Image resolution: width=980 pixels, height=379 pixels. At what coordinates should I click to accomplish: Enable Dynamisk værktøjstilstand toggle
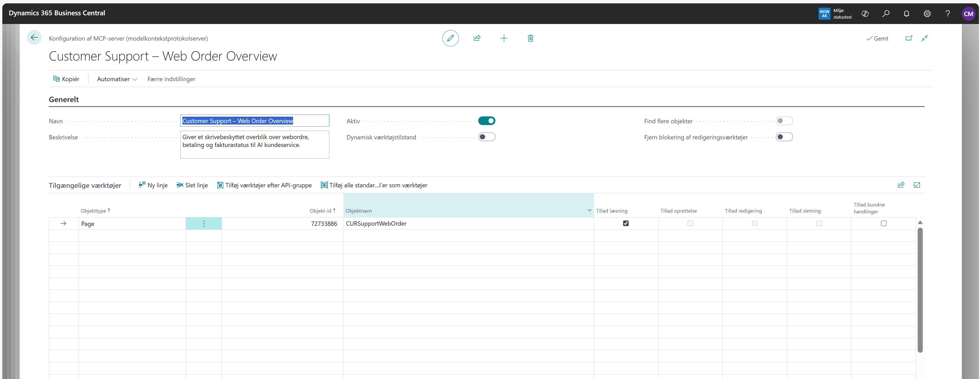[487, 137]
